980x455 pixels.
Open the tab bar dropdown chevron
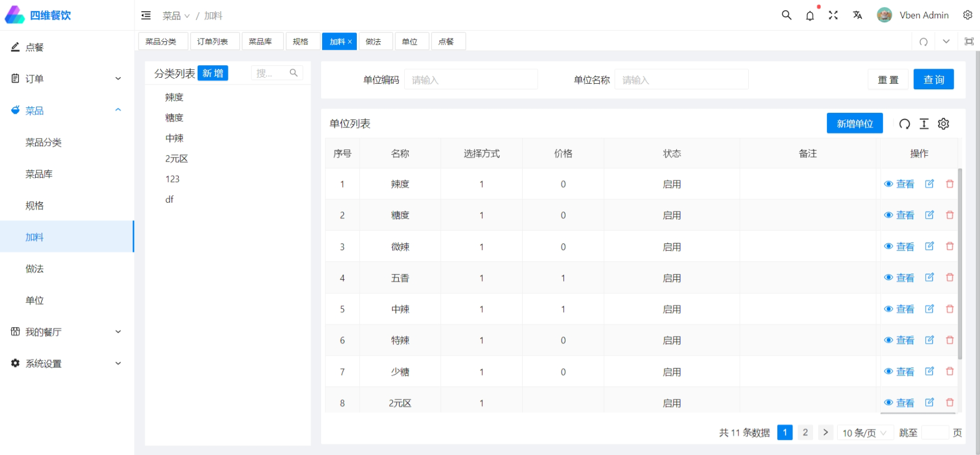[946, 41]
